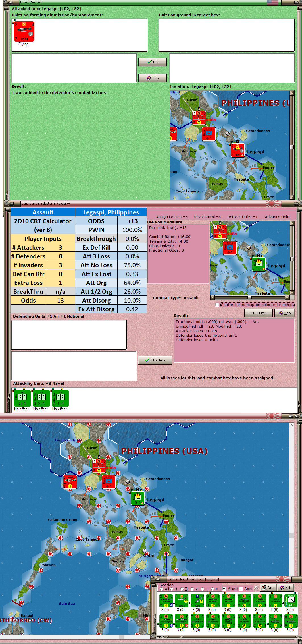The image size is (302, 644).
Task: Click the SBD-5 aircraft counter
Action: coord(197,600)
